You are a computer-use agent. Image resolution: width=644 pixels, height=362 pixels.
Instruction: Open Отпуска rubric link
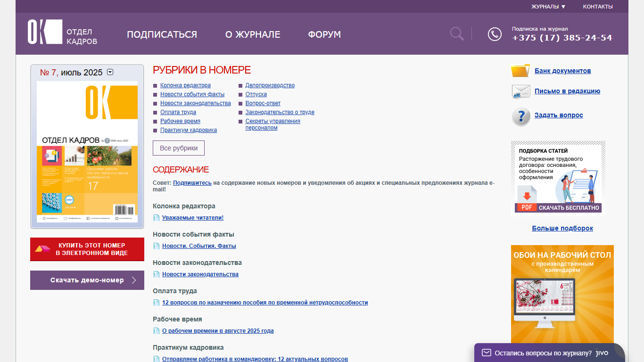click(256, 94)
